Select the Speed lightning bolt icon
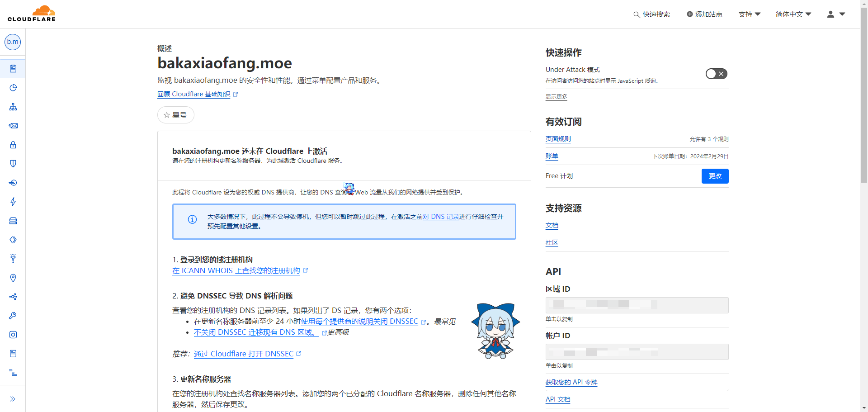Viewport: 868px width, 412px height. point(13,202)
